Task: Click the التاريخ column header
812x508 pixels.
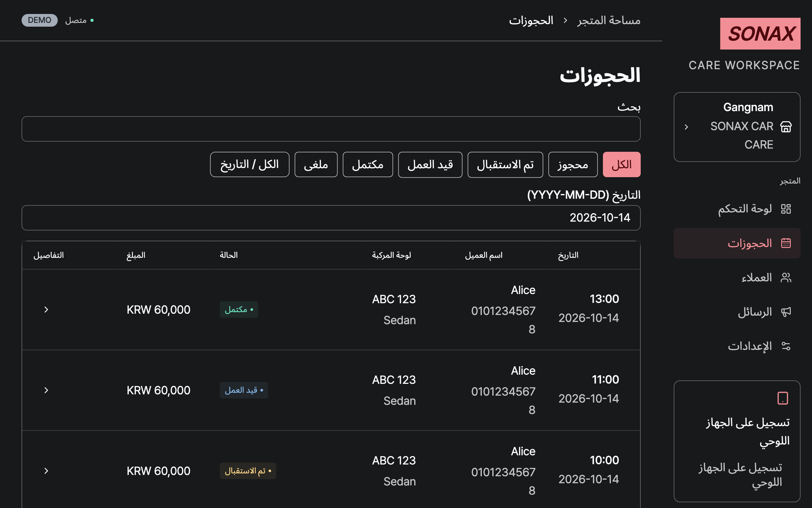Action: coord(568,255)
